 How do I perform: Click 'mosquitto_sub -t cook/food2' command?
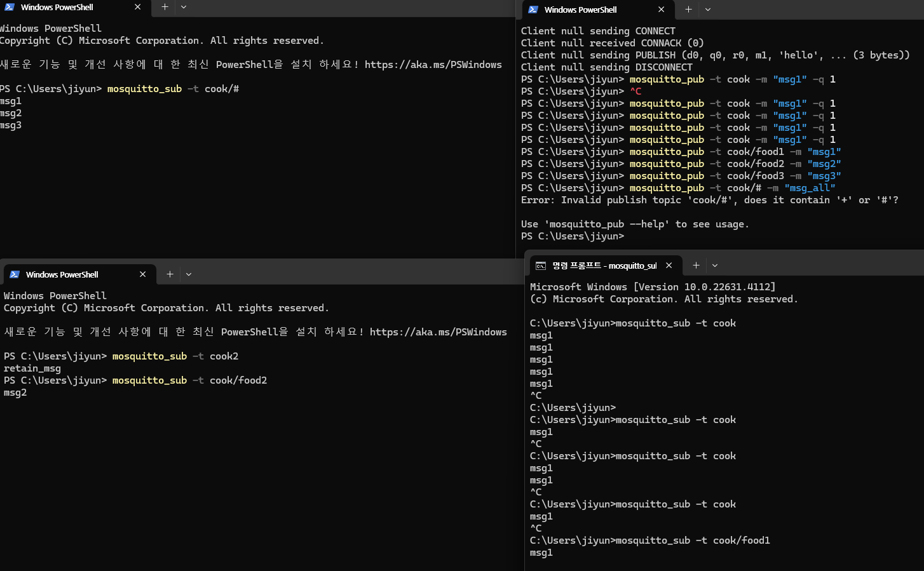[189, 380]
